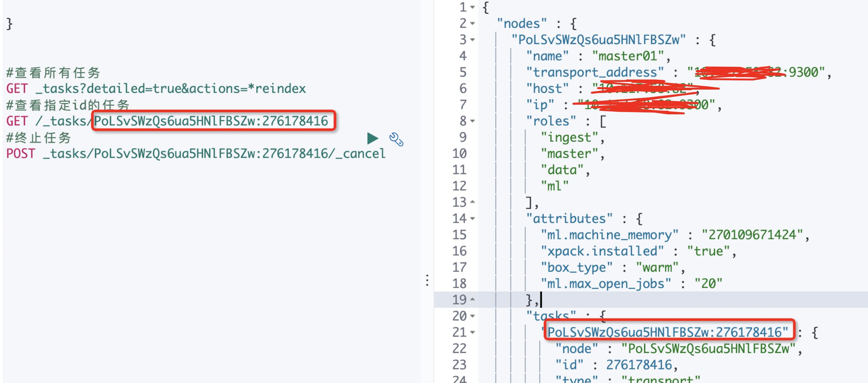Viewport: 868px width, 383px height.
Task: Click the GET /_tasks task id request line
Action: pyautogui.click(x=167, y=121)
